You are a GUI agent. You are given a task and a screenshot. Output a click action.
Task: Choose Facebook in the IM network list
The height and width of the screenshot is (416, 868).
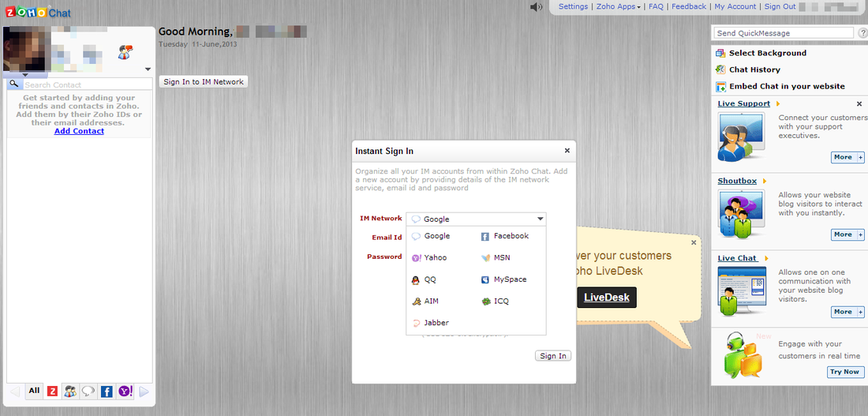505,236
